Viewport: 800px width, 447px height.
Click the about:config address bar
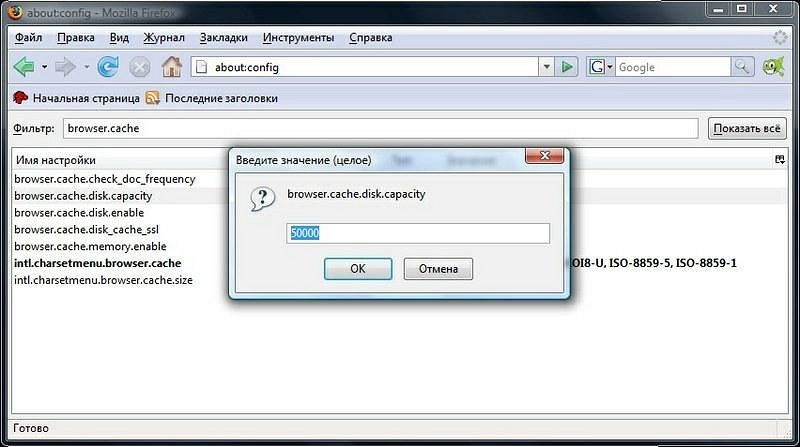365,67
